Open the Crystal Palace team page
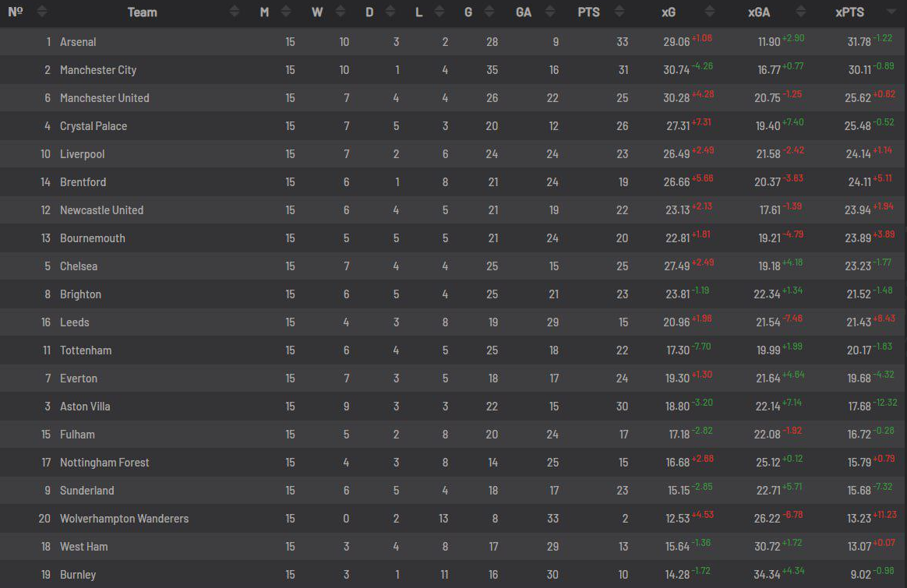Image resolution: width=907 pixels, height=588 pixels. click(x=94, y=126)
